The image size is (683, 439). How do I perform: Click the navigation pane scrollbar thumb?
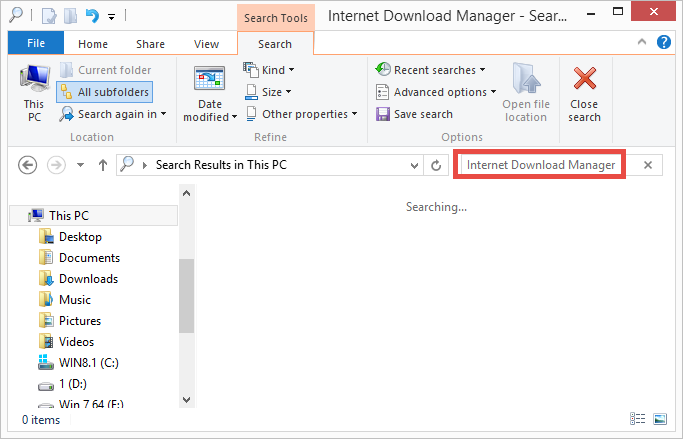coord(186,296)
